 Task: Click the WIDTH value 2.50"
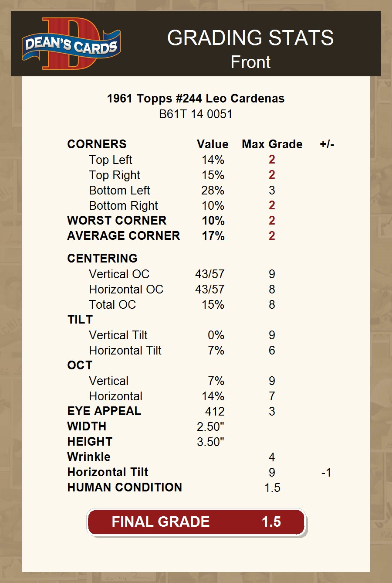point(210,427)
